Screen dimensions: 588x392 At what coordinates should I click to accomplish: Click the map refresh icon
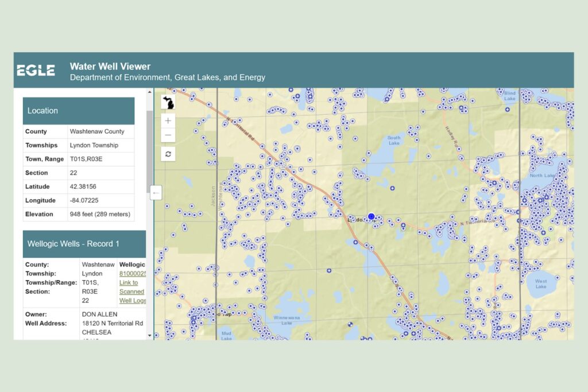click(x=168, y=154)
